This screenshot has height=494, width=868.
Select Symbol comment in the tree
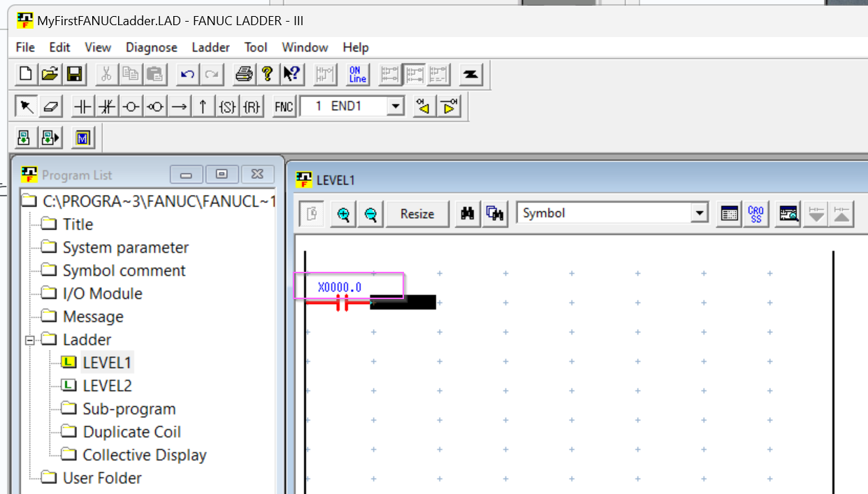click(124, 270)
